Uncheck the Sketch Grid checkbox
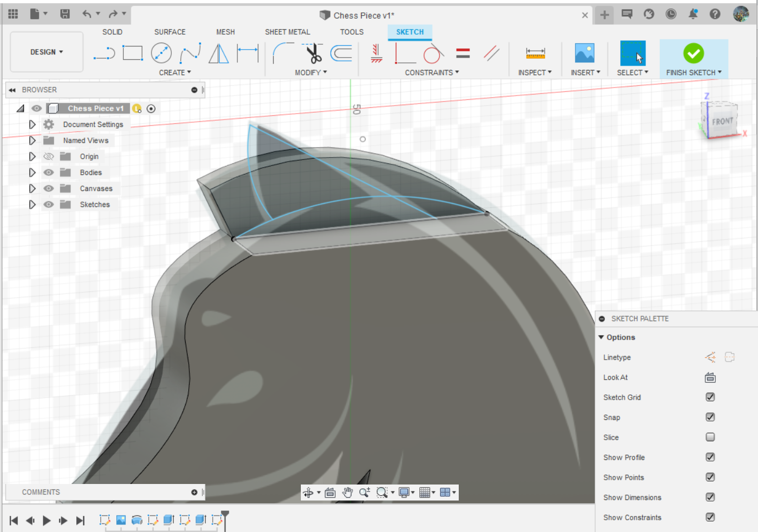758x532 pixels. [x=710, y=397]
